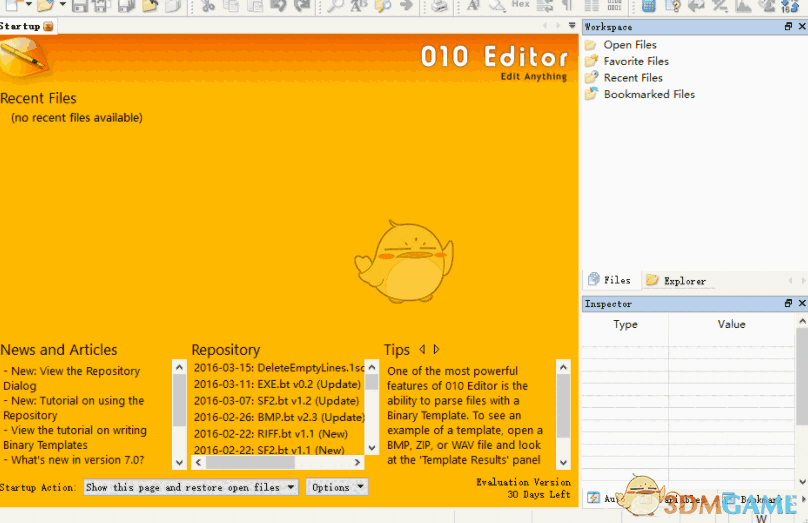Click Repository list scroll-down arrow

pyautogui.click(x=372, y=448)
